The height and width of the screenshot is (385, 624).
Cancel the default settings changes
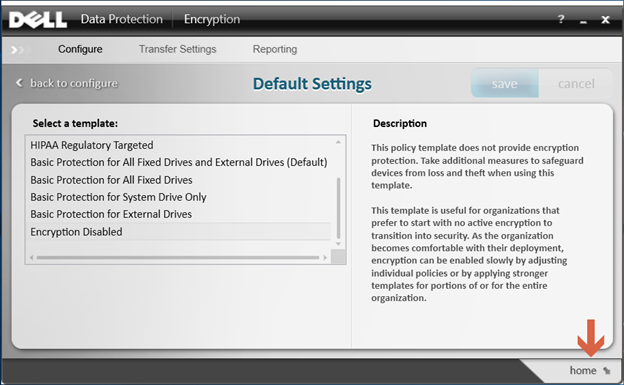tap(576, 84)
